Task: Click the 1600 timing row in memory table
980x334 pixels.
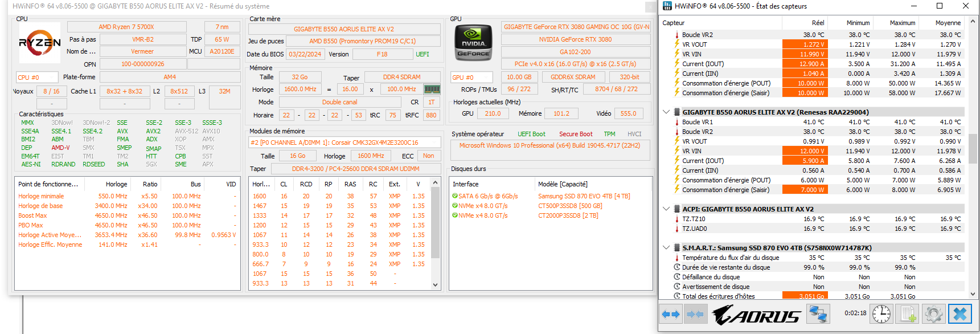Action: click(339, 196)
